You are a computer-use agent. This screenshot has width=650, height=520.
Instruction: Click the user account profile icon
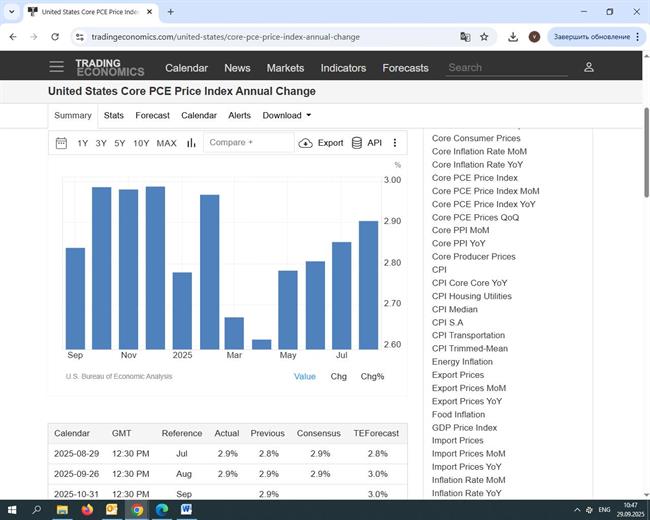[x=589, y=67]
